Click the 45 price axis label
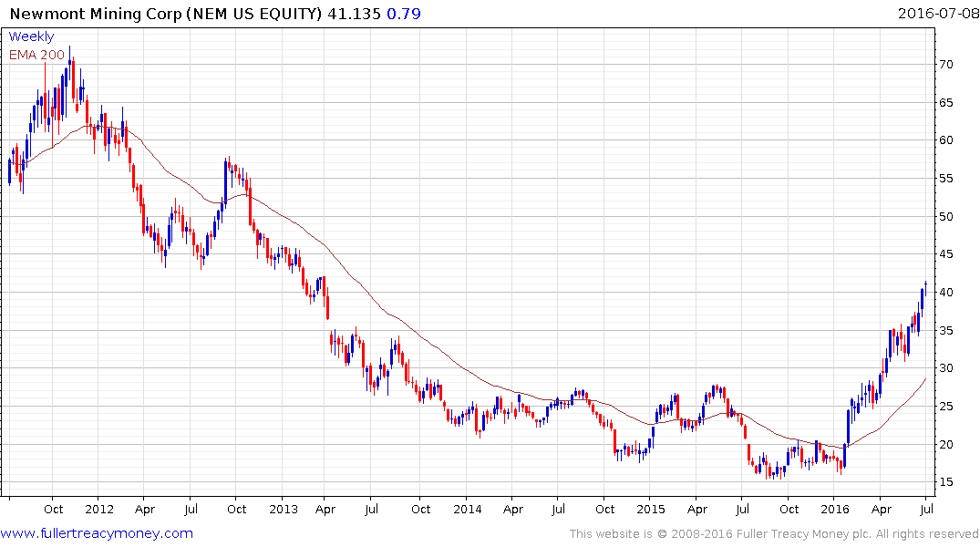The width and height of the screenshot is (980, 547). tap(945, 253)
